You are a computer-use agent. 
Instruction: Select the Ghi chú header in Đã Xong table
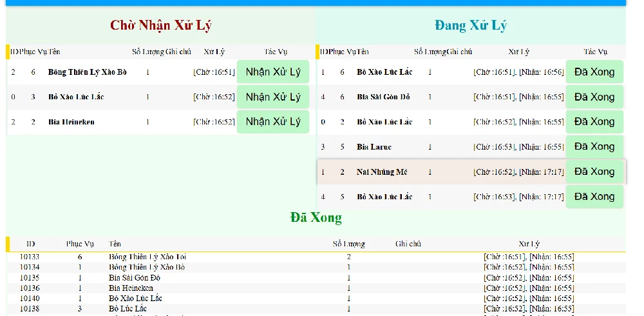point(408,244)
